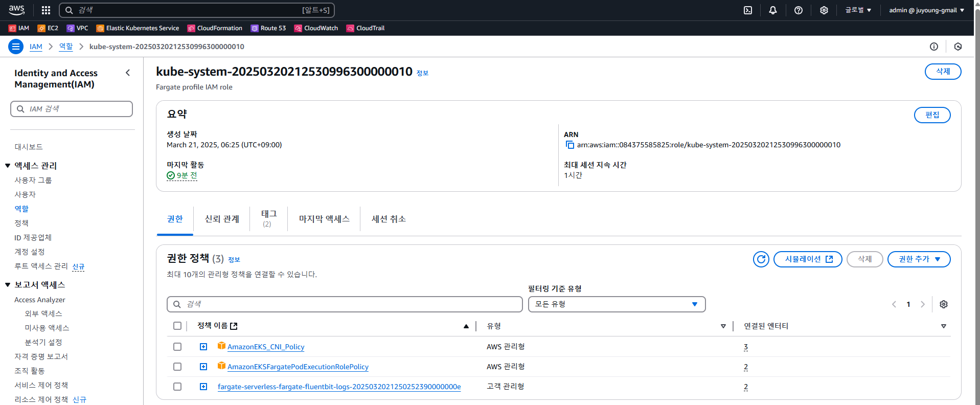Screen dimensions: 980x405
Task: Expand the fargate-serverless fluentbit policy details
Action: tap(203, 387)
